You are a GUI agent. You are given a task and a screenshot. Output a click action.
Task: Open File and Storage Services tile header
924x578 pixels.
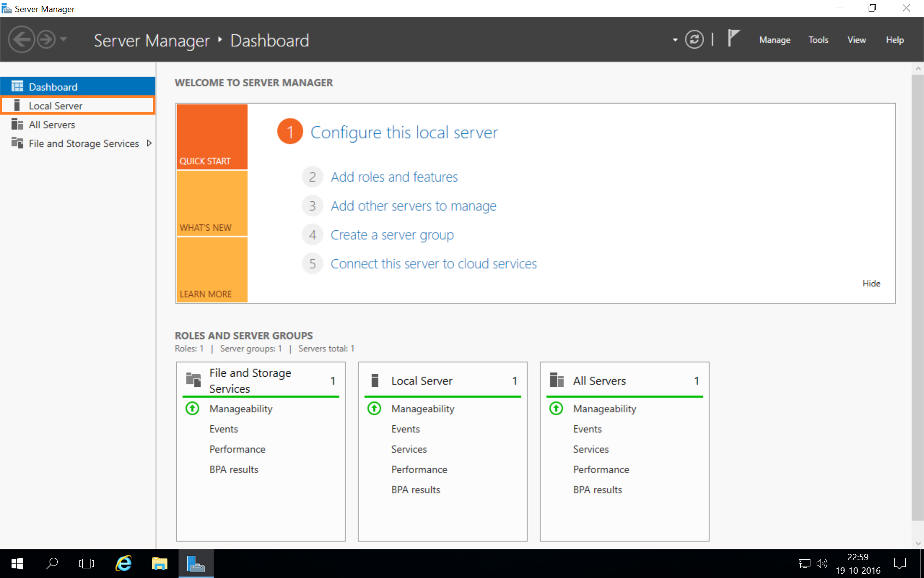coord(261,381)
